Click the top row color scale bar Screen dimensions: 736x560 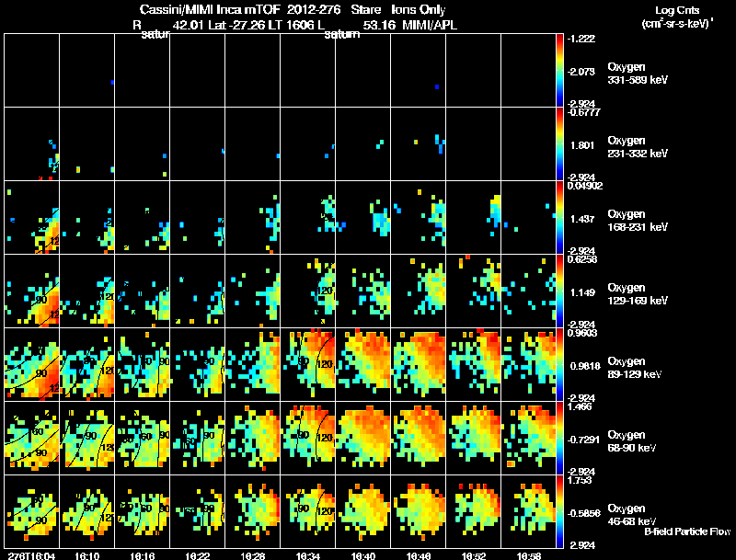[x=559, y=71]
